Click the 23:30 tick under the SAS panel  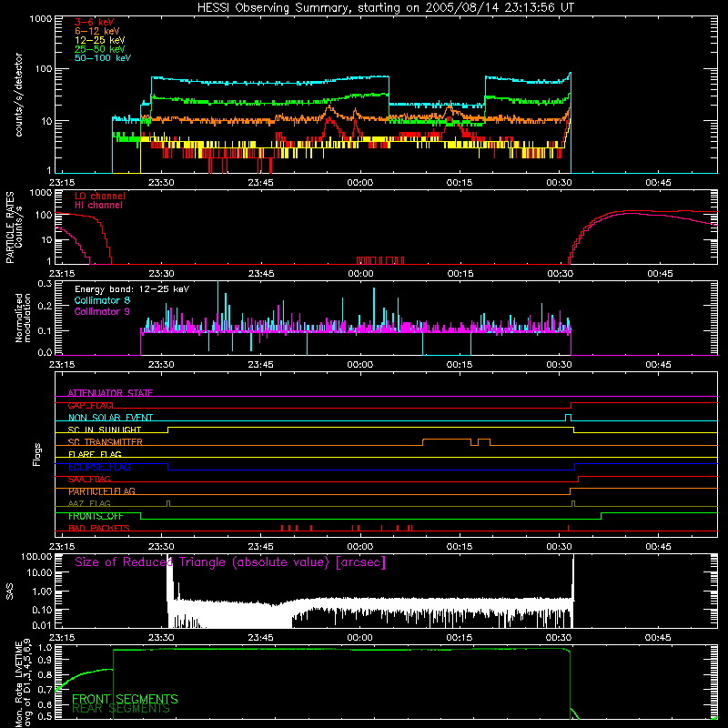[161, 638]
